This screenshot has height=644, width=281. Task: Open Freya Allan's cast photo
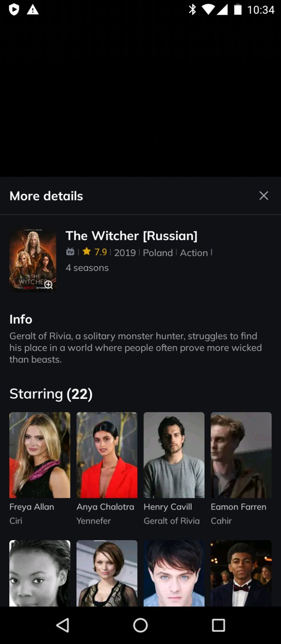click(x=40, y=455)
